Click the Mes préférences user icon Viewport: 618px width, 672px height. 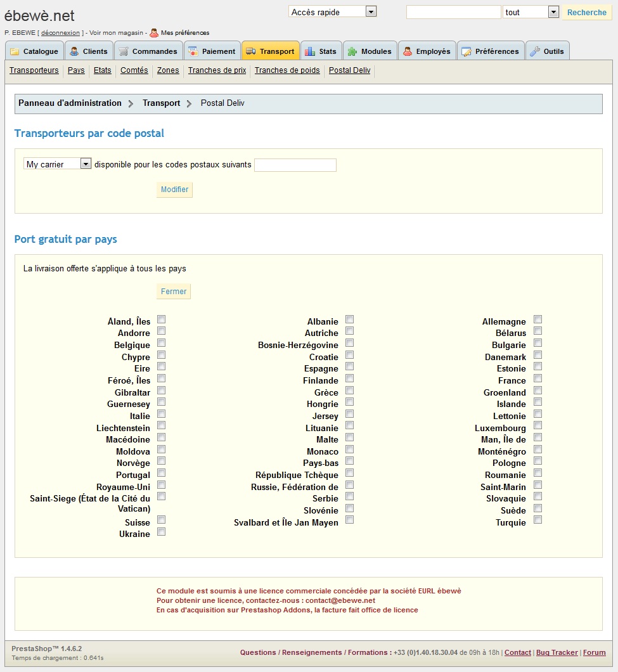point(154,32)
